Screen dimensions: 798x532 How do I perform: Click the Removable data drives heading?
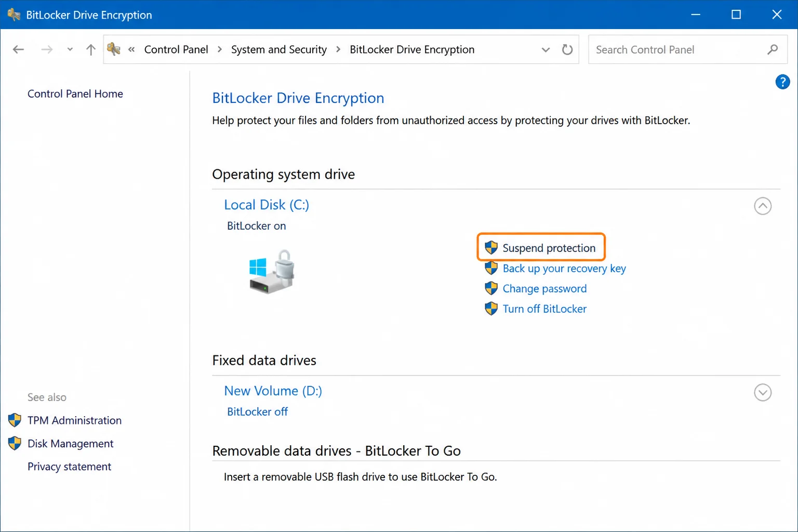pos(336,450)
